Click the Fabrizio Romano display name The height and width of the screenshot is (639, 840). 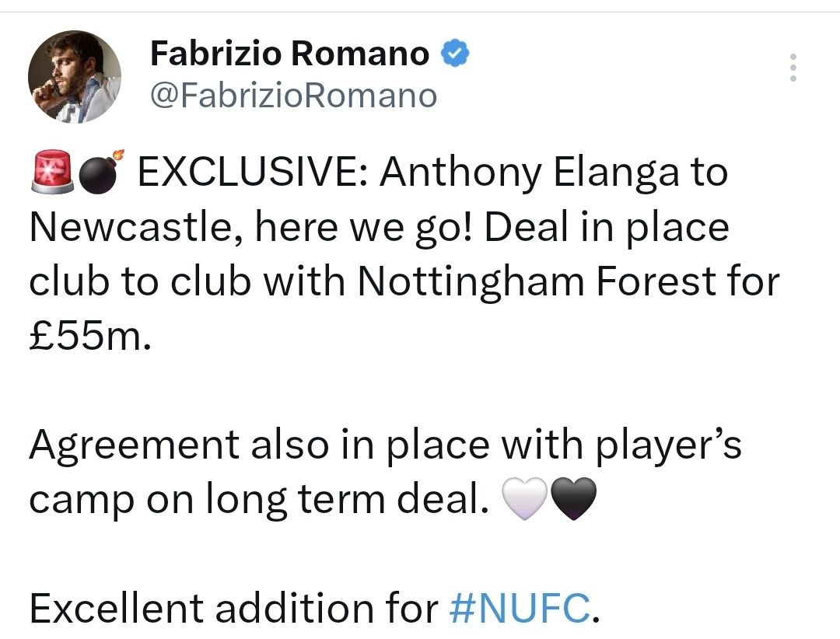[x=290, y=54]
